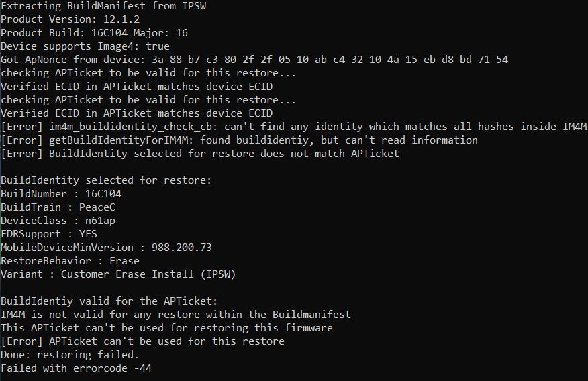Click "BuildIdentity selected for restore does not match" error

(200, 154)
